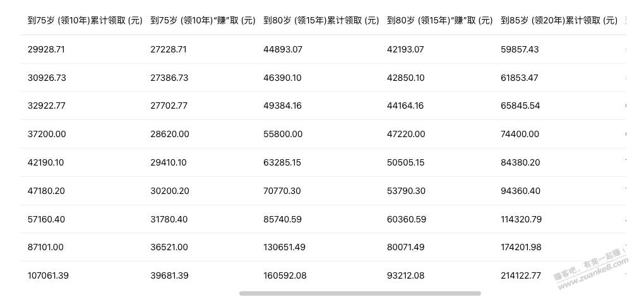644x302 pixels.
Task: Select the cell containing 49384.16
Action: [282, 106]
